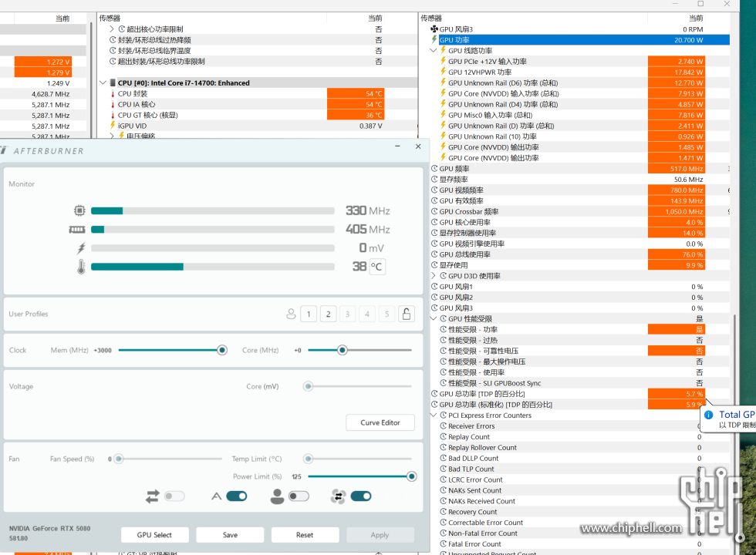
Task: Click the profile lock icon
Action: (x=406, y=314)
